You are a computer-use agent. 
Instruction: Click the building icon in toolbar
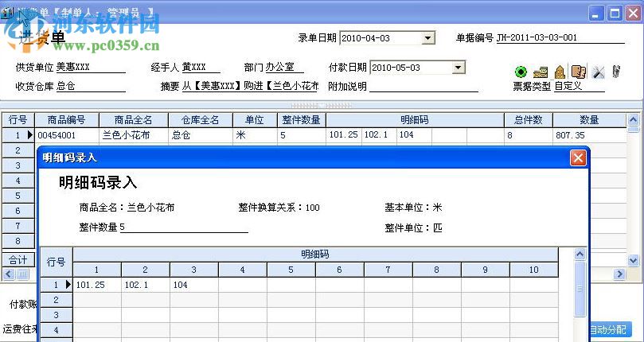coord(560,72)
